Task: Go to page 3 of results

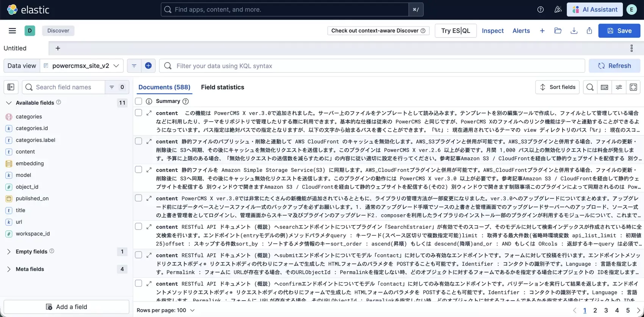Action: click(606, 310)
